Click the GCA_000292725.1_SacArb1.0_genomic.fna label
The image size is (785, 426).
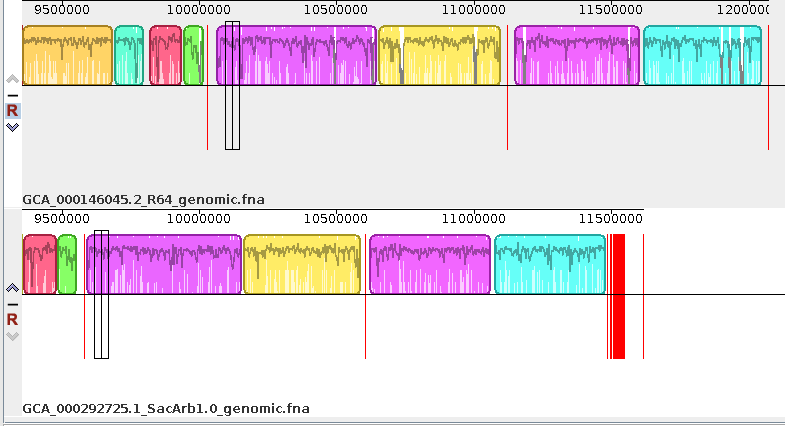pos(166,408)
